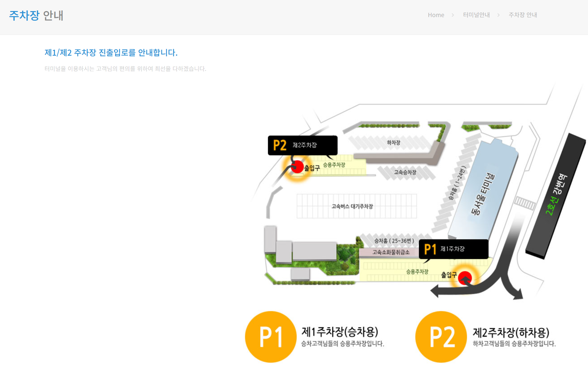The width and height of the screenshot is (588, 388).
Task: Click the red 출입구 marker near P2
Action: click(297, 167)
